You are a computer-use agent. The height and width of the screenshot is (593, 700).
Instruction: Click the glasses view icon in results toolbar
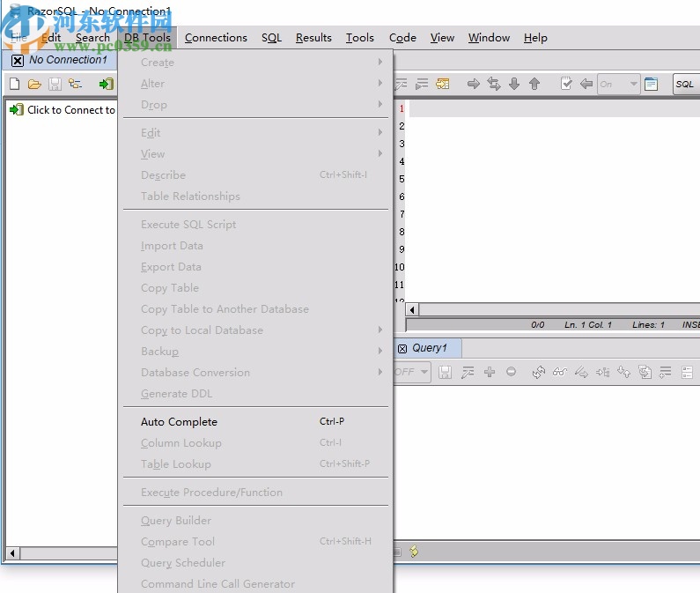560,372
